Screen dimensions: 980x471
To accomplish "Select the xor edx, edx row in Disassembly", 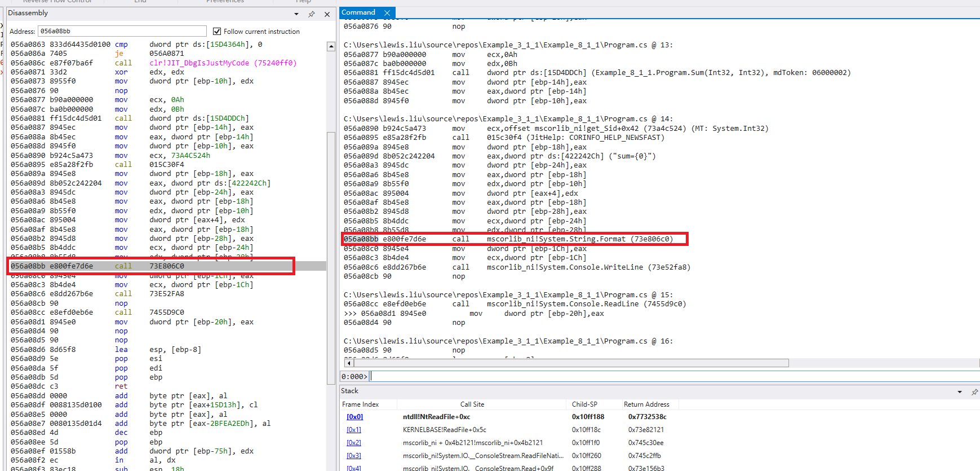I will tap(168, 72).
